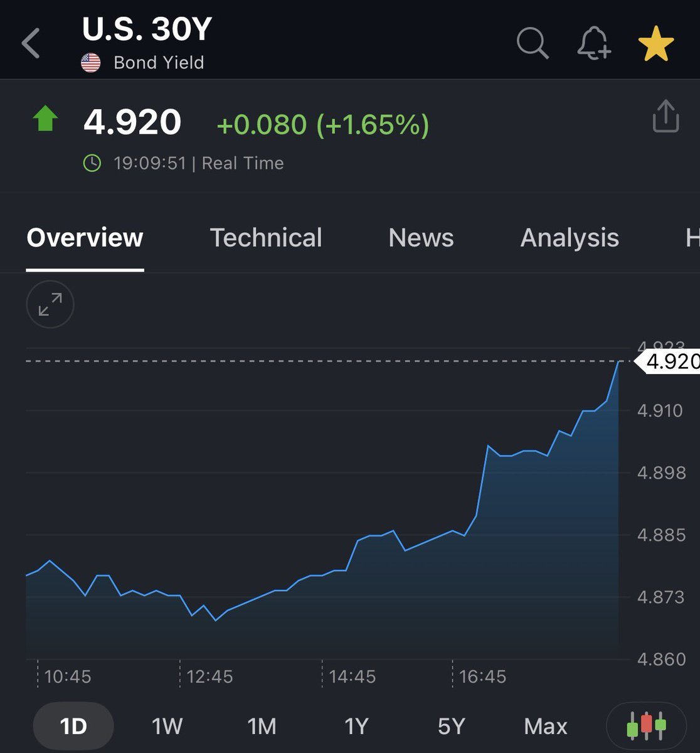The height and width of the screenshot is (753, 700).
Task: Open the Analysis section
Action: point(569,238)
